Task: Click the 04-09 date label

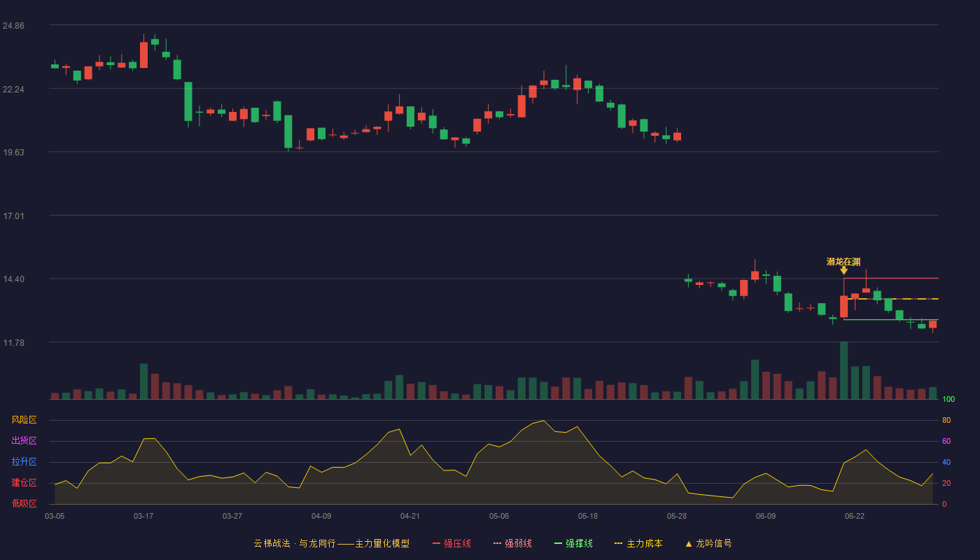Action: pyautogui.click(x=321, y=516)
